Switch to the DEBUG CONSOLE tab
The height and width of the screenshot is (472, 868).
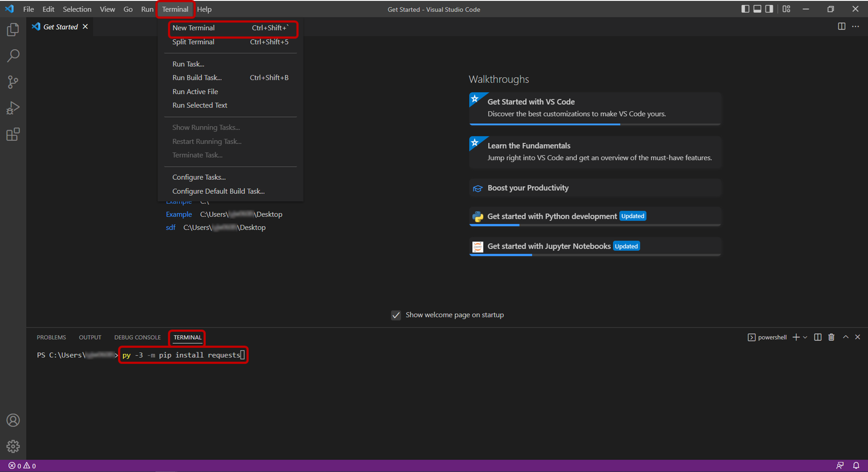click(x=138, y=337)
